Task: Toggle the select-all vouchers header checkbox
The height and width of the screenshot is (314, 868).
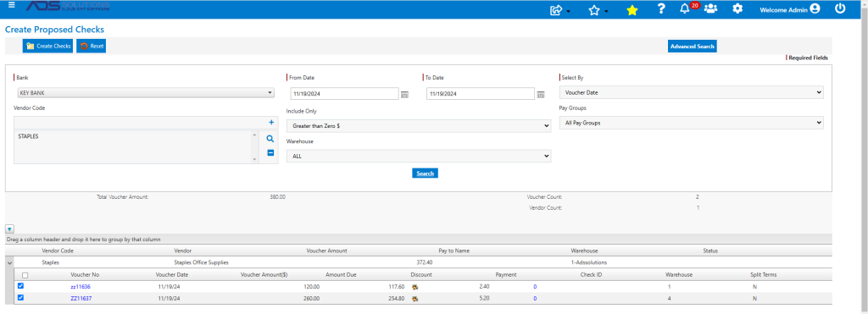Action: pyautogui.click(x=25, y=275)
